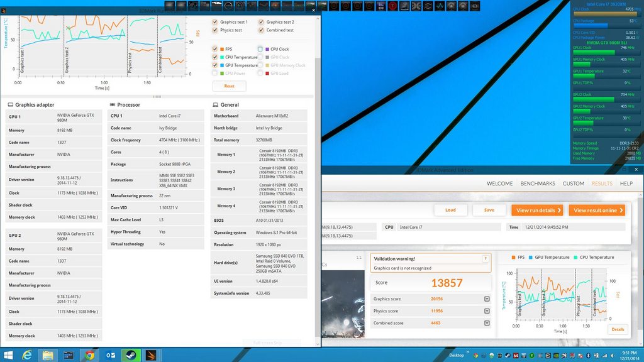Open the volume control in the system tray

(x=613, y=356)
